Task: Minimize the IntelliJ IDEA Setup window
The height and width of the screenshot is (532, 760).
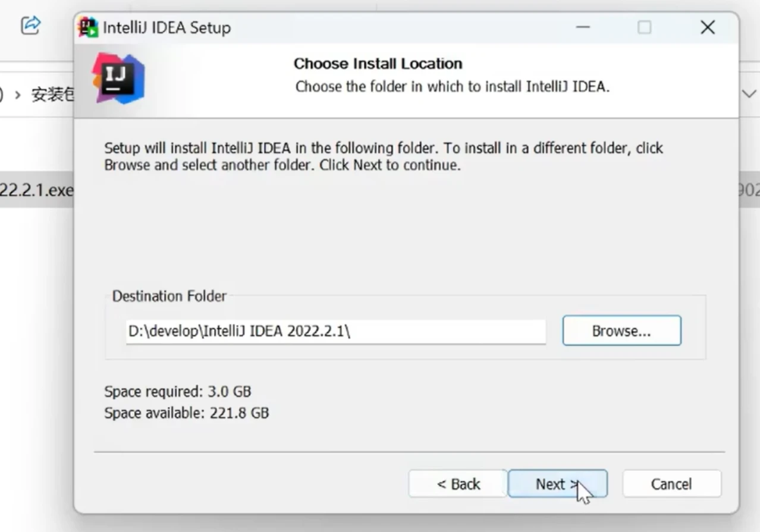Action: [x=583, y=27]
